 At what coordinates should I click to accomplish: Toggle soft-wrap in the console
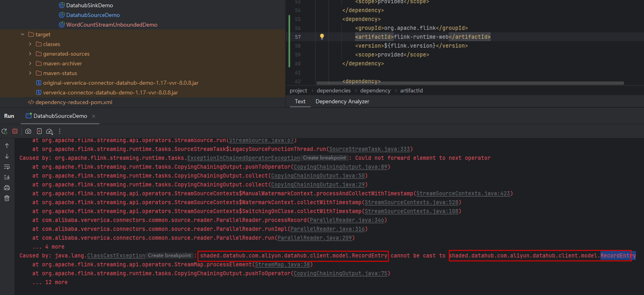click(x=7, y=167)
